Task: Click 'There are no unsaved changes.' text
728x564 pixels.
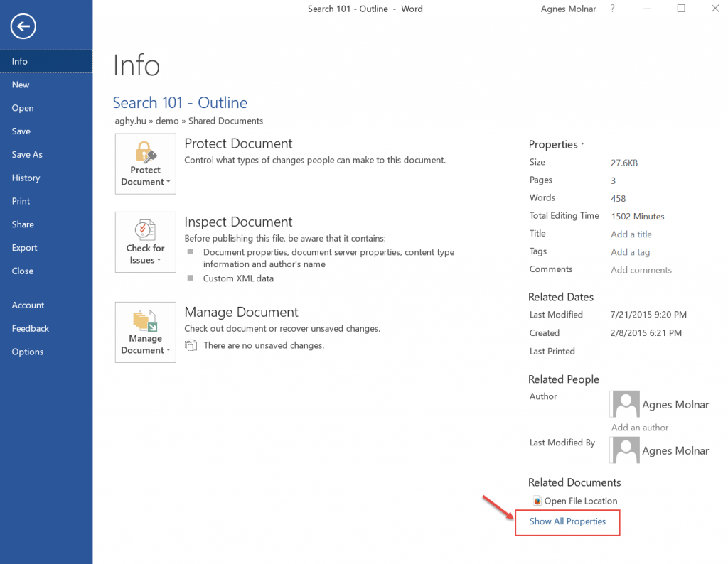Action: pos(264,345)
